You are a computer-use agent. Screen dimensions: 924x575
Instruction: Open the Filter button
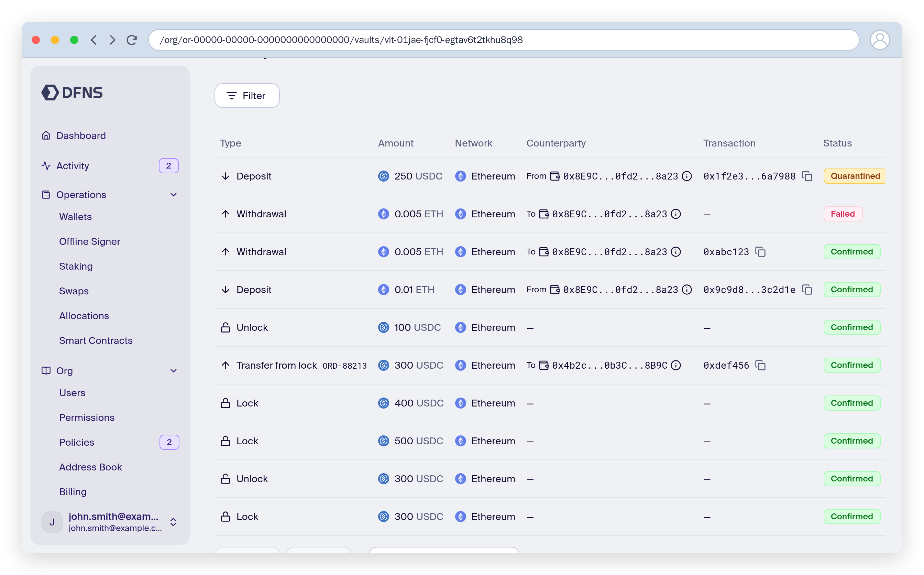click(x=247, y=96)
